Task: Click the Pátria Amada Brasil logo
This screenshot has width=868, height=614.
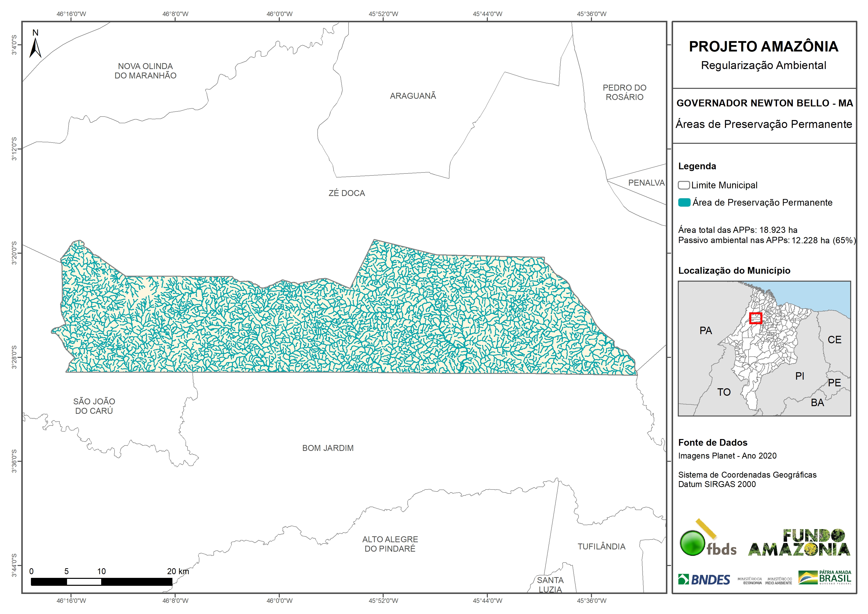Action: 825,578
